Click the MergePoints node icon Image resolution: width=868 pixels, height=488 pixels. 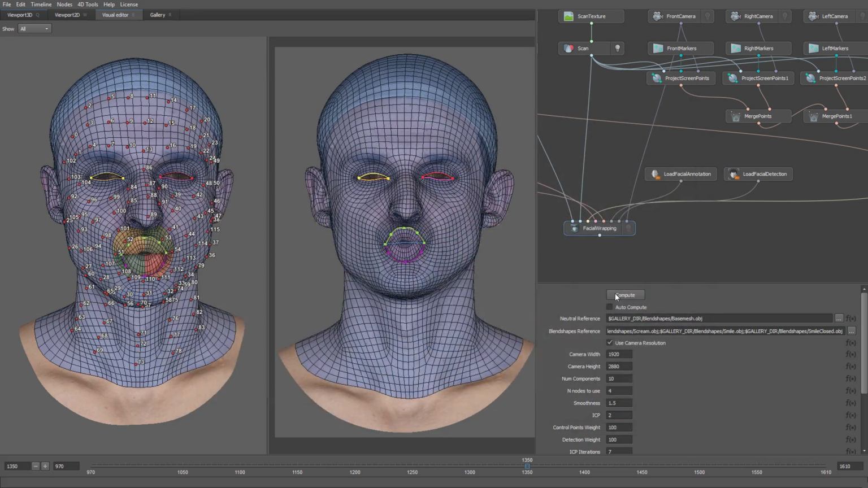pyautogui.click(x=735, y=116)
